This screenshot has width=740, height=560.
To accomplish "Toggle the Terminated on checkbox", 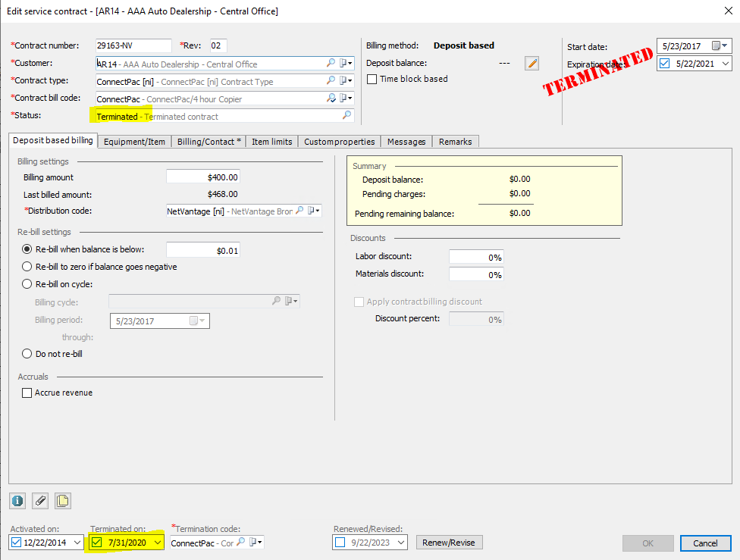I will click(97, 542).
